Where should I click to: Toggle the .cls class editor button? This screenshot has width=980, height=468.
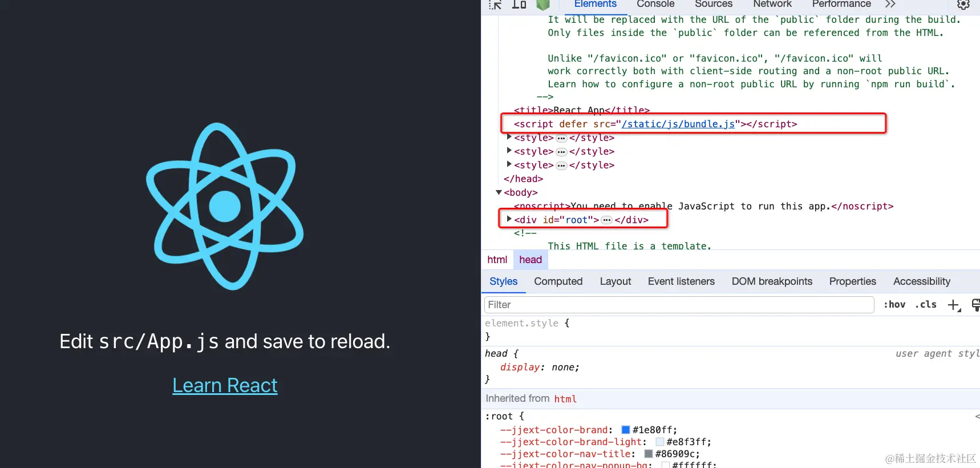point(926,305)
